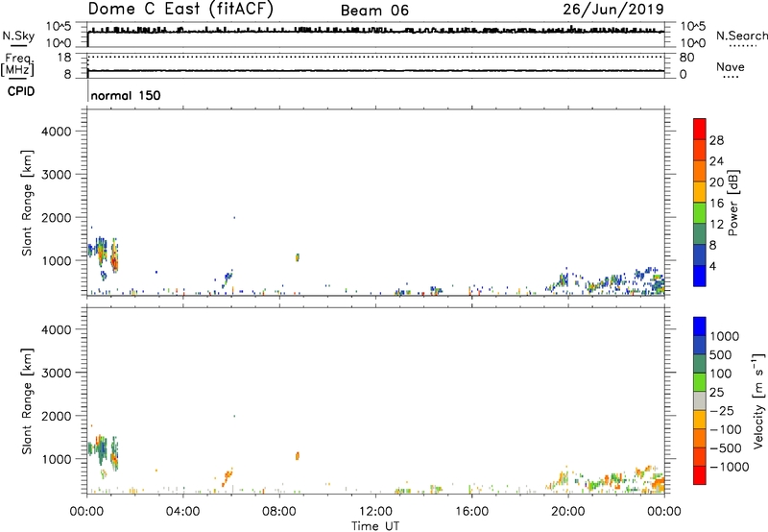Click the '4000' tick on the power panel
Image resolution: width=768 pixels, height=532 pixels.
point(56,132)
